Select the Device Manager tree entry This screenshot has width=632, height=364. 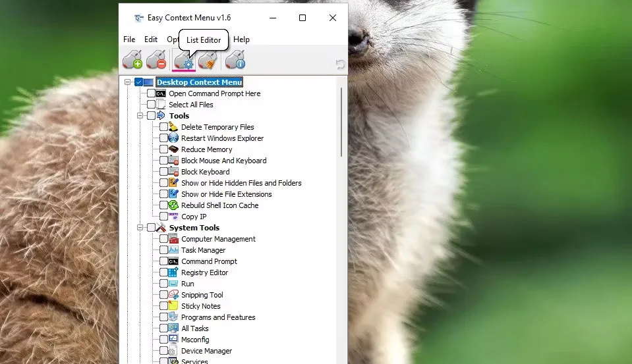pyautogui.click(x=206, y=351)
